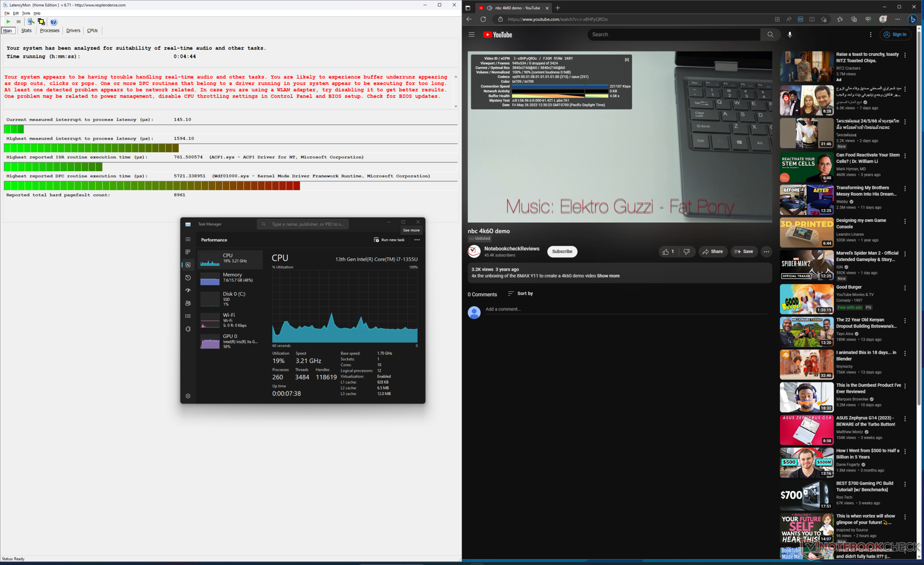Click the LatencyMon message scrollbar down arrow
Viewport: 924px width, 565px height.
pos(456,107)
